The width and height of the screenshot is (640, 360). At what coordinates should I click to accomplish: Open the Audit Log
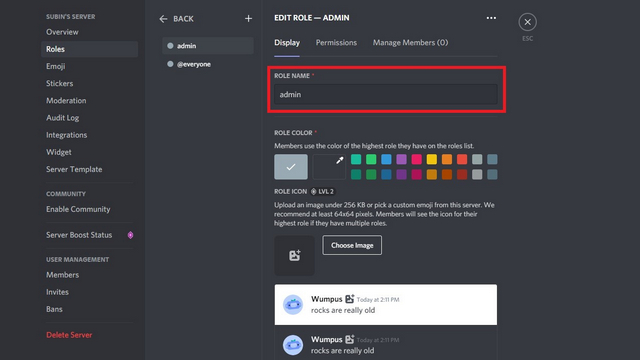[89, 118]
